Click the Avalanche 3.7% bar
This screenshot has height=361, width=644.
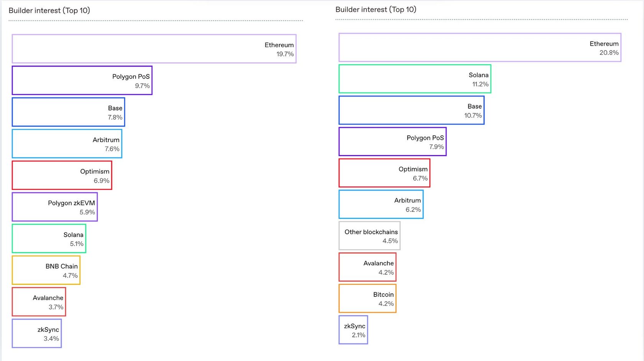pos(39,302)
